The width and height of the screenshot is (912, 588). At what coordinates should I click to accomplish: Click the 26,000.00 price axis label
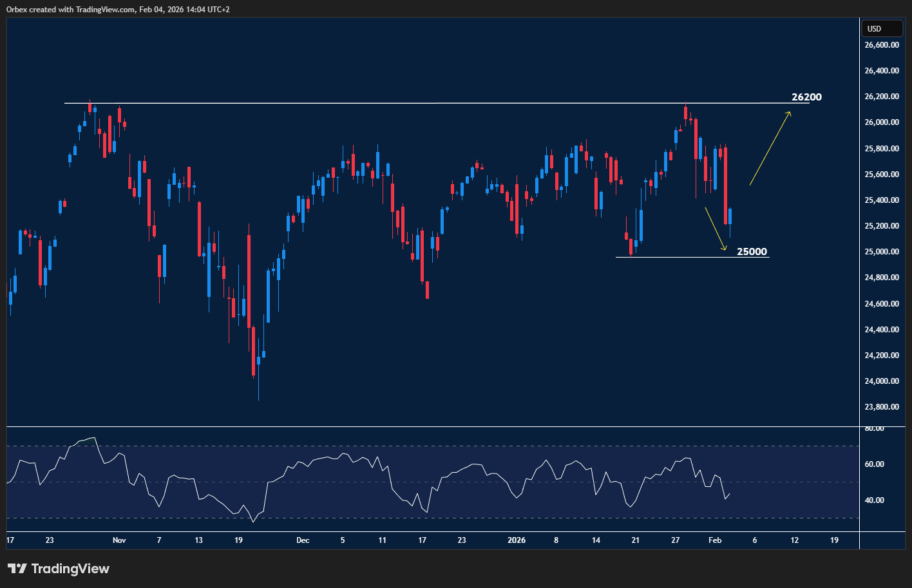(882, 122)
